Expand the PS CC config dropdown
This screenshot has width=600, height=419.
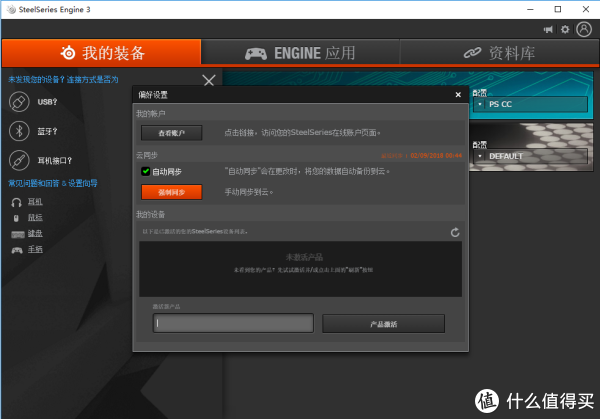(x=481, y=103)
